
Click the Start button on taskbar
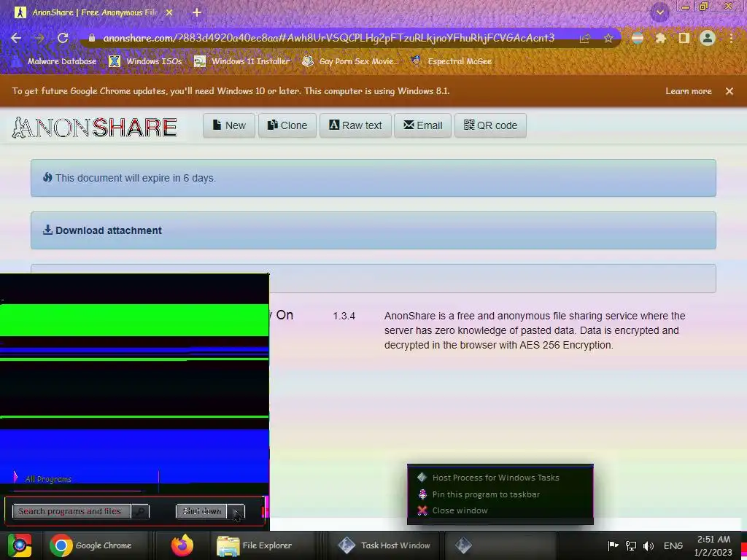point(20,545)
